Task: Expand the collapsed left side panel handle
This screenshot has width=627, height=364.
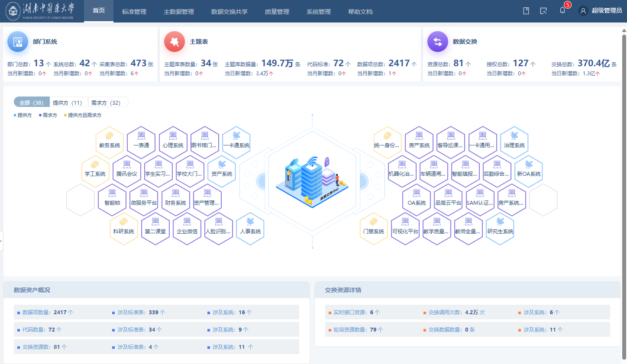Action: 1,241
